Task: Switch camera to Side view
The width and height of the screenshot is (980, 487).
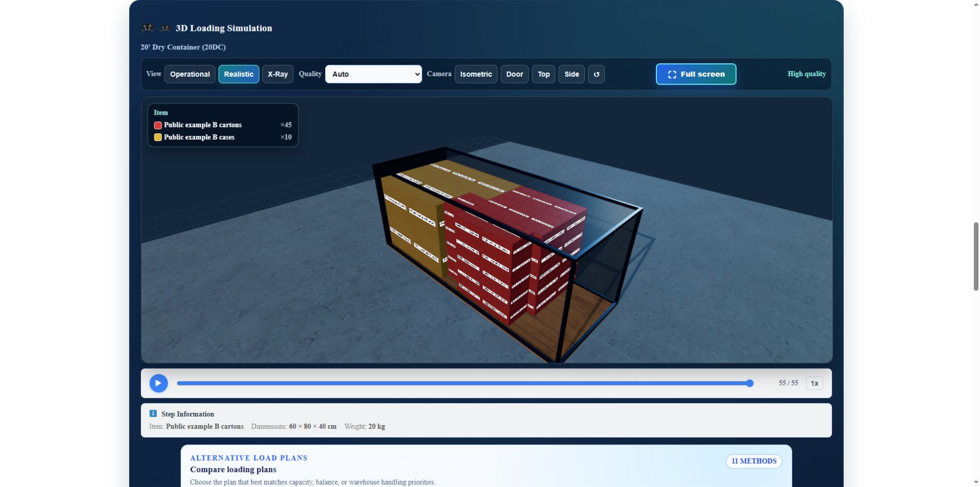Action: 572,74
